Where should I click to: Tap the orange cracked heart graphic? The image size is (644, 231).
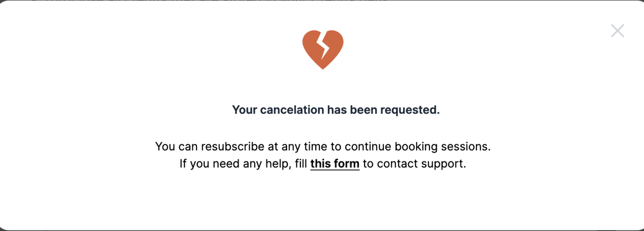pos(323,50)
